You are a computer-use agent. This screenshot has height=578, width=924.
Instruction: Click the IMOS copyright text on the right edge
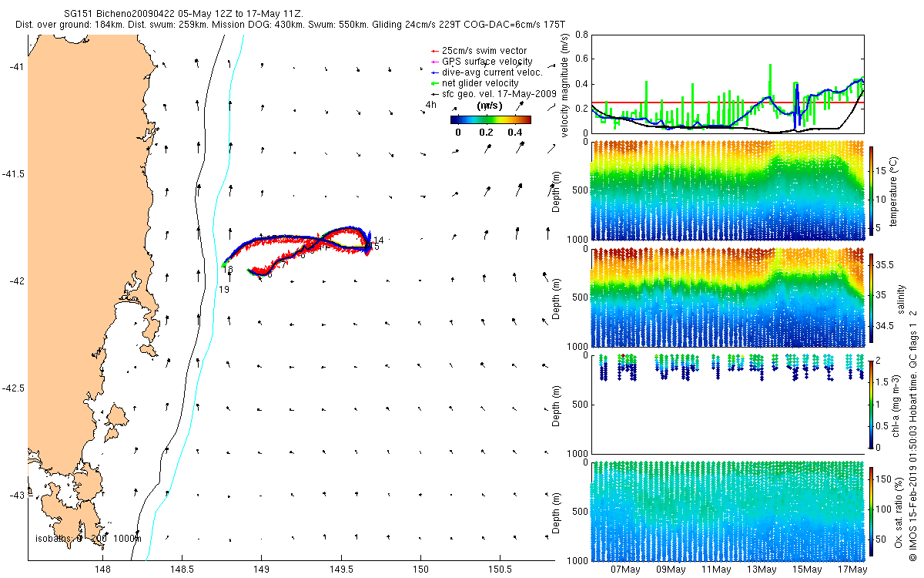click(x=913, y=435)
